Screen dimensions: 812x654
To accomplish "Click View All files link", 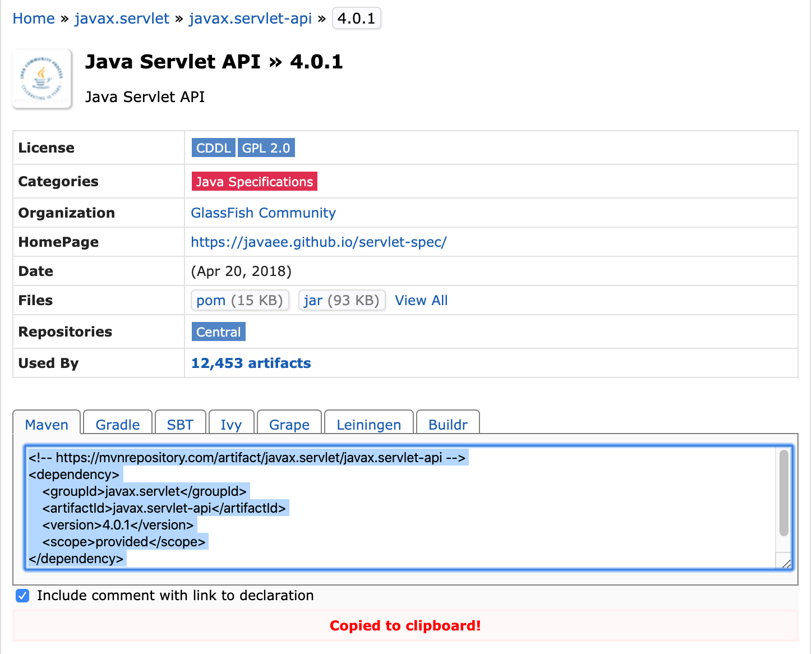I will [422, 301].
